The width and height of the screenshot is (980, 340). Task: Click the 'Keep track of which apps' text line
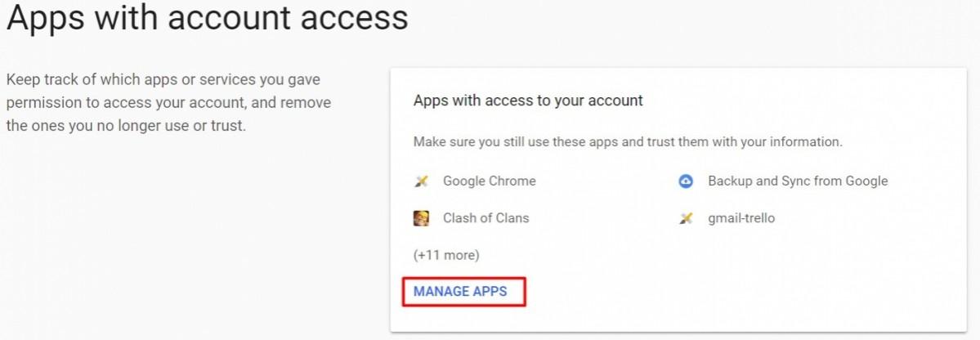[163, 80]
